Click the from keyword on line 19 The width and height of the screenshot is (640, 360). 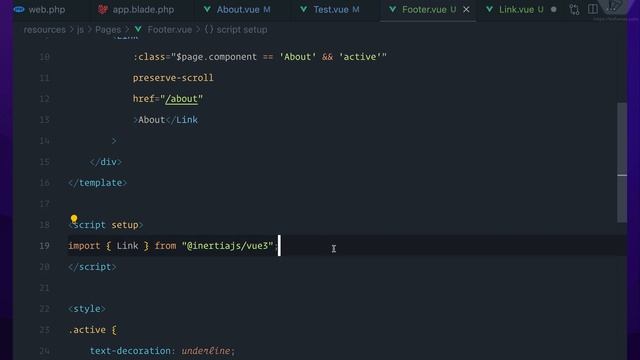pos(165,246)
